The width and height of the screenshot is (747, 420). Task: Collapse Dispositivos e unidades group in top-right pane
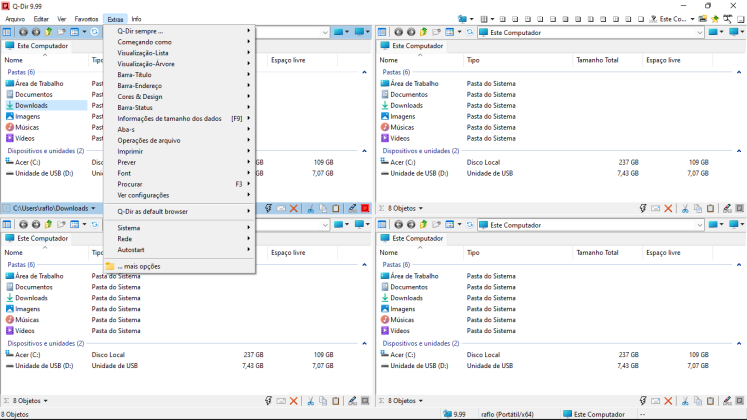(739, 151)
